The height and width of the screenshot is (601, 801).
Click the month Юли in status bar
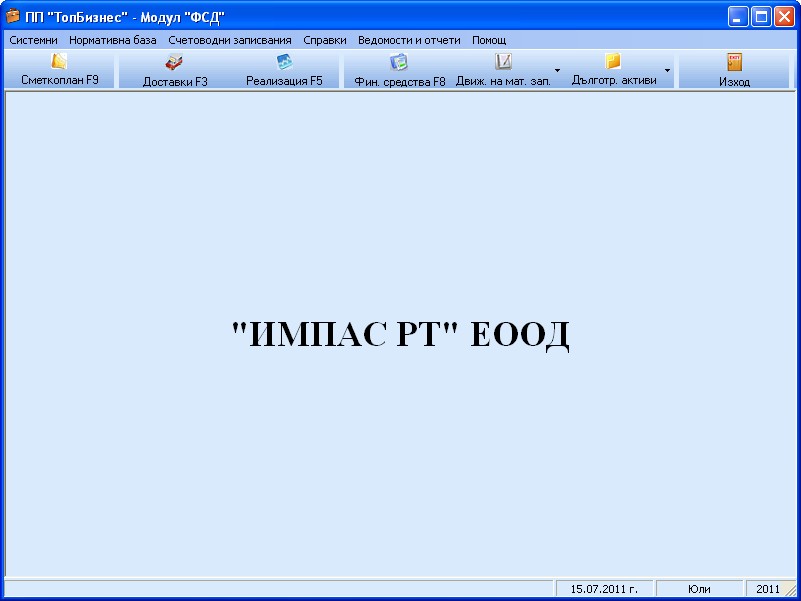pyautogui.click(x=699, y=589)
